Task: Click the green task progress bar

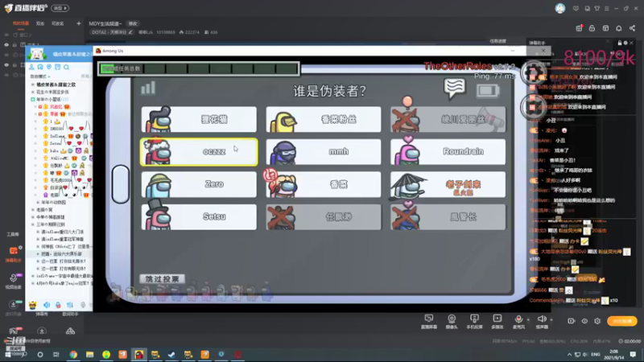Action: [199, 68]
